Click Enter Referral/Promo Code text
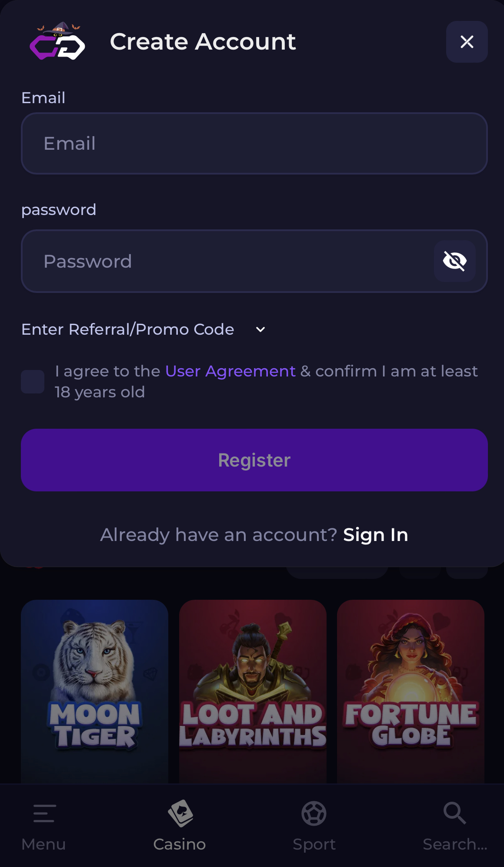 128,329
